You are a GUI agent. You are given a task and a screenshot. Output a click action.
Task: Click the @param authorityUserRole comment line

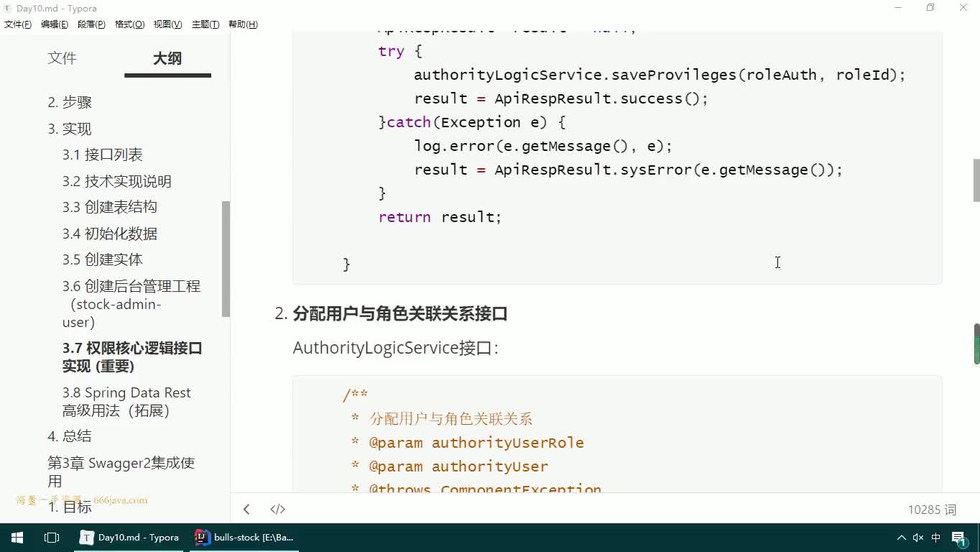pyautogui.click(x=467, y=443)
